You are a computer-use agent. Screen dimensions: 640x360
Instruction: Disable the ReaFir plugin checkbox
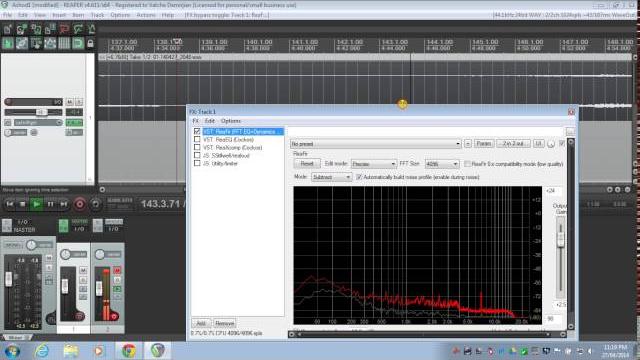coord(197,131)
